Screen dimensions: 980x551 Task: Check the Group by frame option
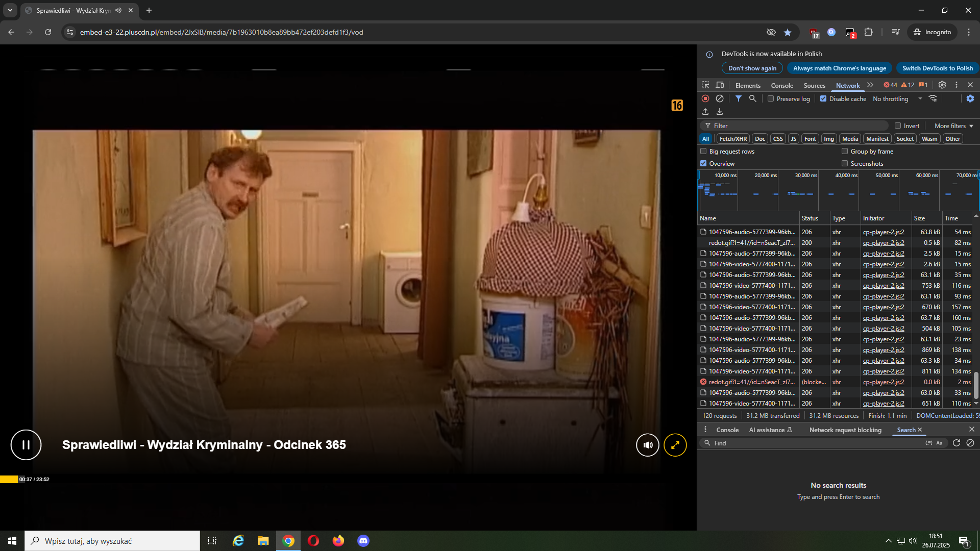click(845, 152)
